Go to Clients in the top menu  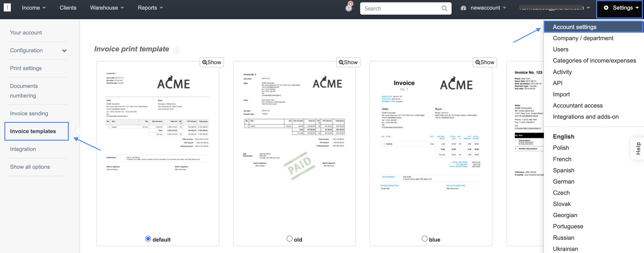(68, 8)
